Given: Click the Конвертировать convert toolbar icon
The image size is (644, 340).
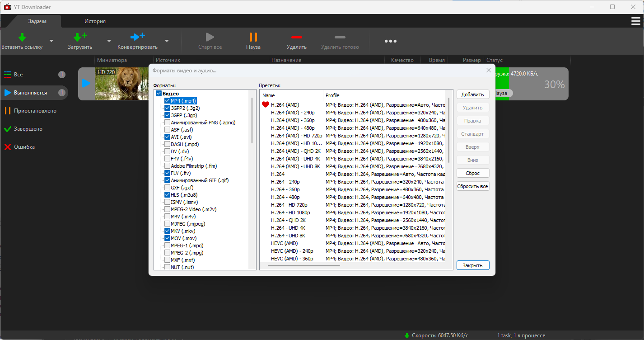Looking at the screenshot, I should click(137, 37).
